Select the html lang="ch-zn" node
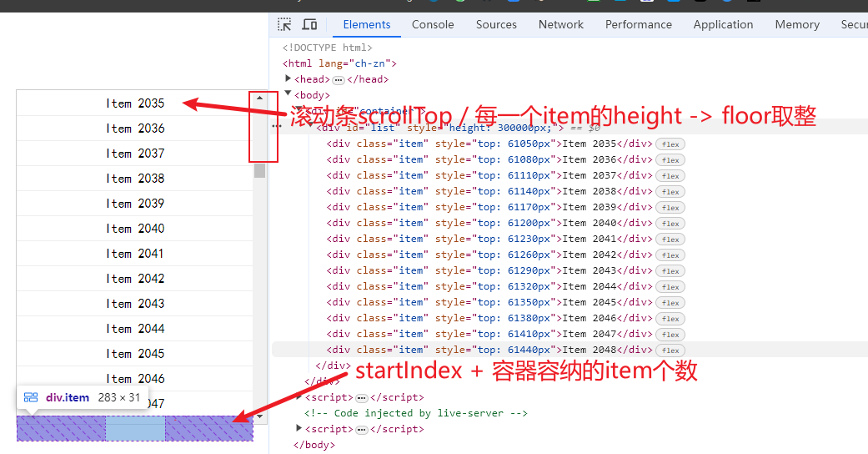868x454 pixels. (339, 63)
